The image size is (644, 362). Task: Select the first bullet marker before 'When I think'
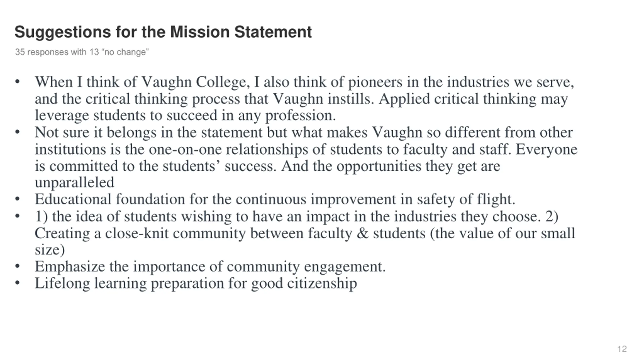click(17, 82)
